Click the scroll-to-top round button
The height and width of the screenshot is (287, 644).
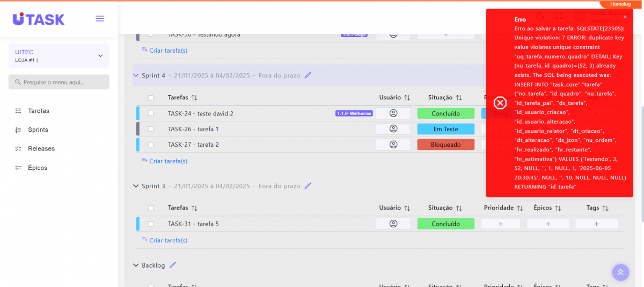click(x=620, y=272)
